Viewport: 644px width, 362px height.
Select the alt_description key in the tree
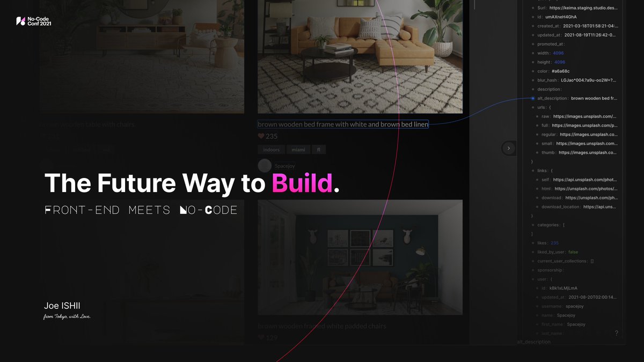[x=553, y=99]
